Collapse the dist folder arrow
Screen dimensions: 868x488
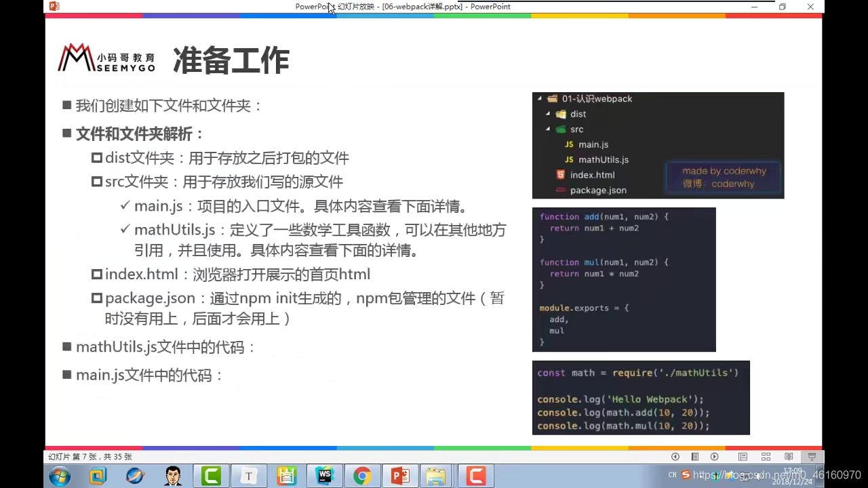[548, 114]
